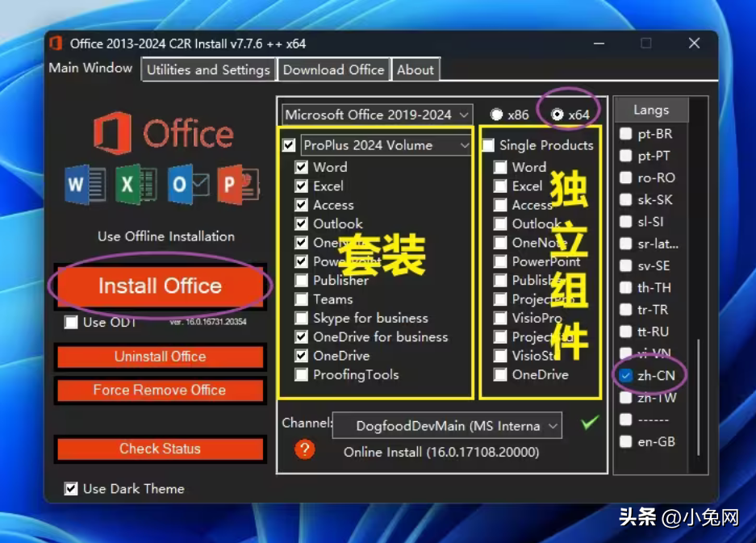This screenshot has width=756, height=543.
Task: Open the Download Office tab
Action: tap(334, 70)
